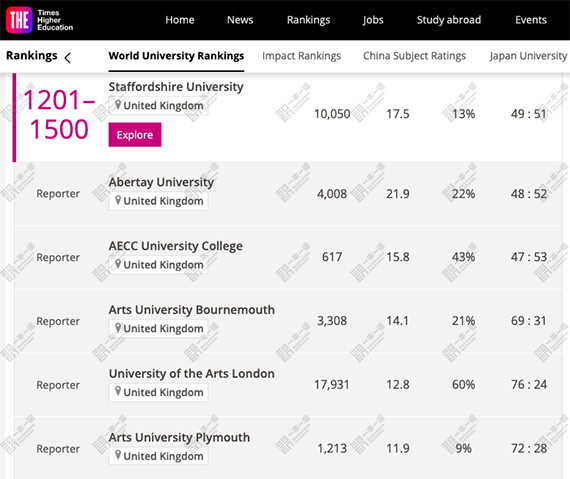Click the Reporter label for AECC University College

[x=58, y=257]
